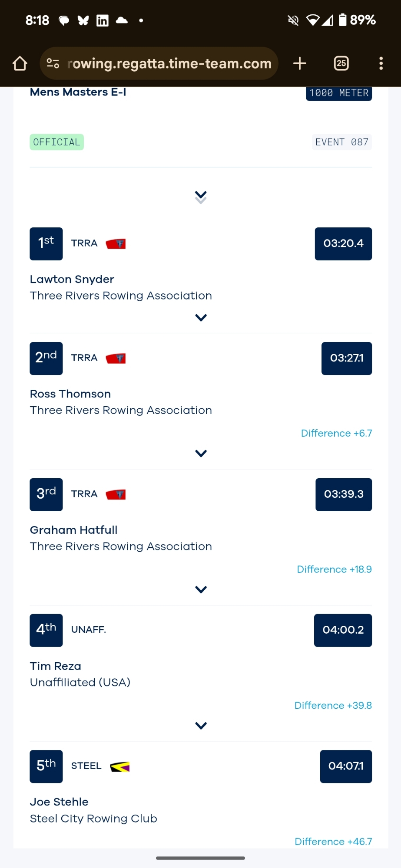Image resolution: width=401 pixels, height=868 pixels.
Task: Tap the Steel City flag icon
Action: [x=120, y=767]
